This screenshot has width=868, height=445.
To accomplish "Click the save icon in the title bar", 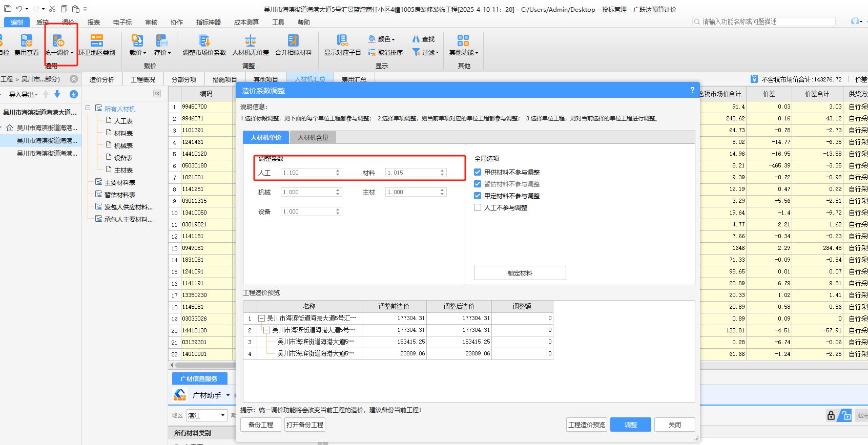I will pyautogui.click(x=8, y=9).
